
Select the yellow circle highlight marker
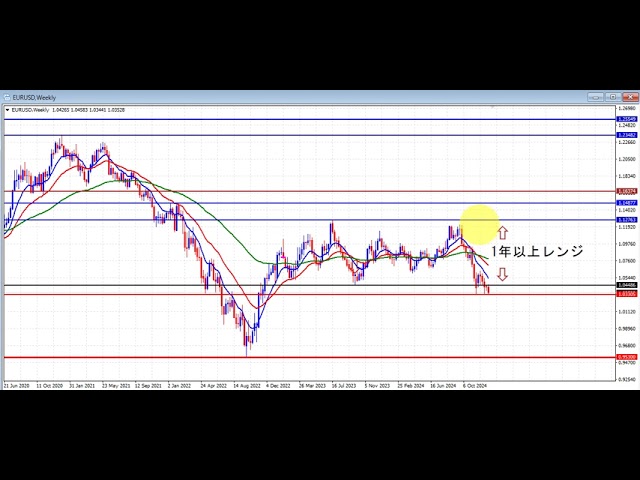(x=481, y=226)
